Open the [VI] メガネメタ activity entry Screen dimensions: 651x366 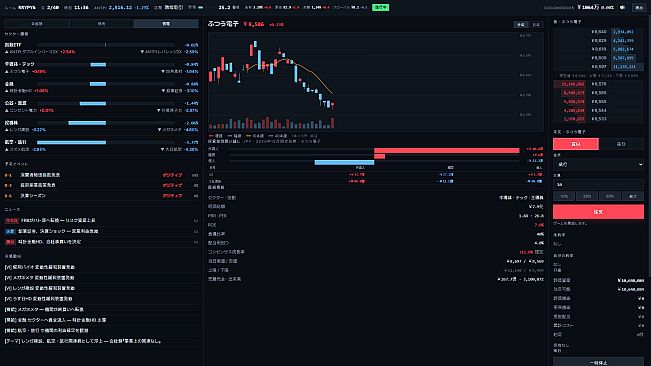pos(39,278)
